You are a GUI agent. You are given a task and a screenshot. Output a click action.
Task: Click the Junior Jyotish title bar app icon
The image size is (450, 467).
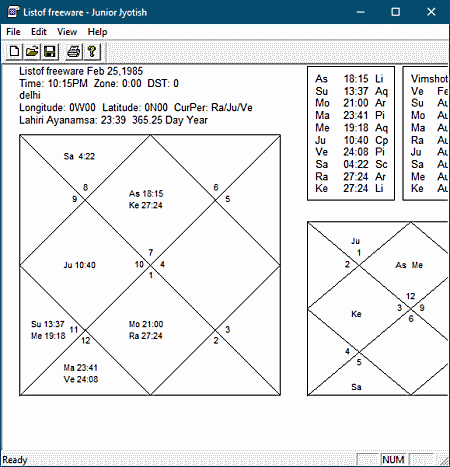pos(13,12)
